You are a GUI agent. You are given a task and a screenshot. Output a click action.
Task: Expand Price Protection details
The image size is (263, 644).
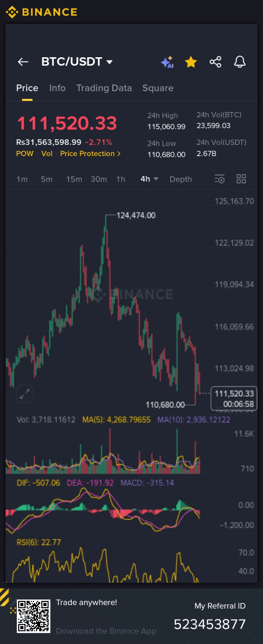pyautogui.click(x=90, y=154)
